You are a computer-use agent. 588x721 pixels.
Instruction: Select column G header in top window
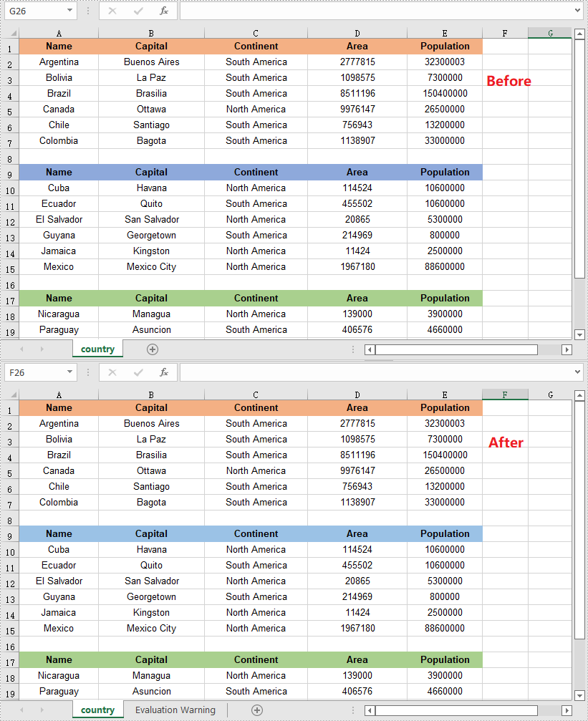(x=549, y=33)
